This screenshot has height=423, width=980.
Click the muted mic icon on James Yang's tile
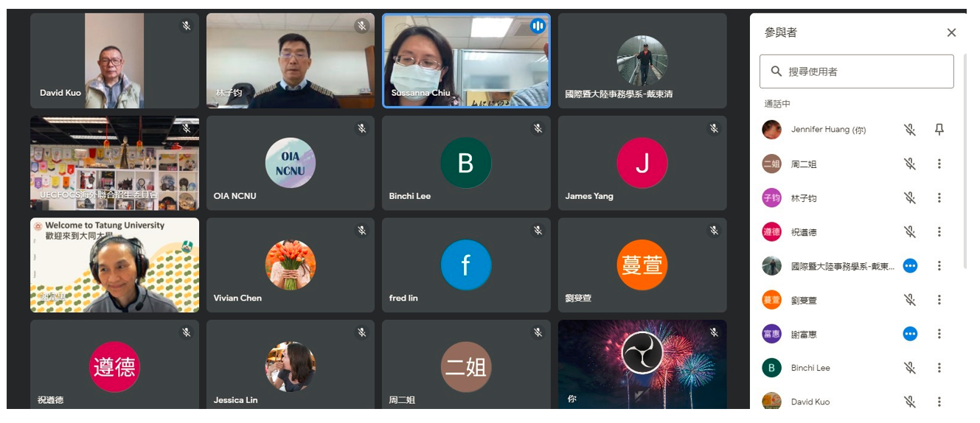(x=713, y=128)
